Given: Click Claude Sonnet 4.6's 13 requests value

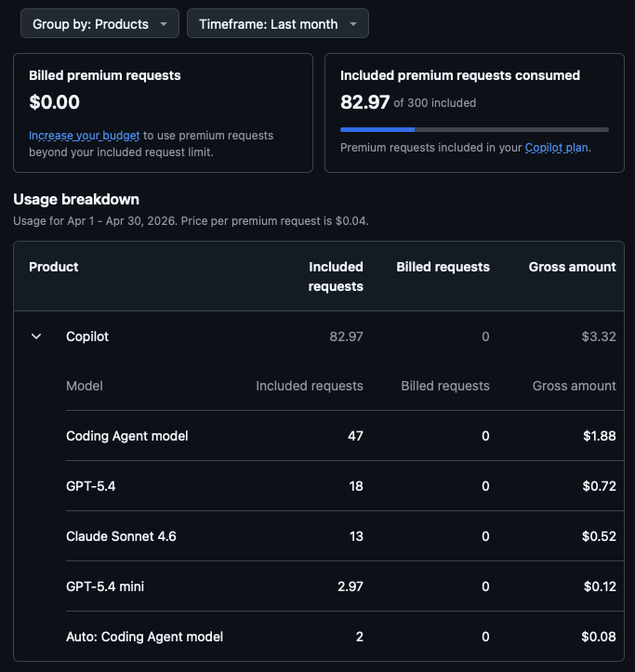Looking at the screenshot, I should tap(356, 536).
